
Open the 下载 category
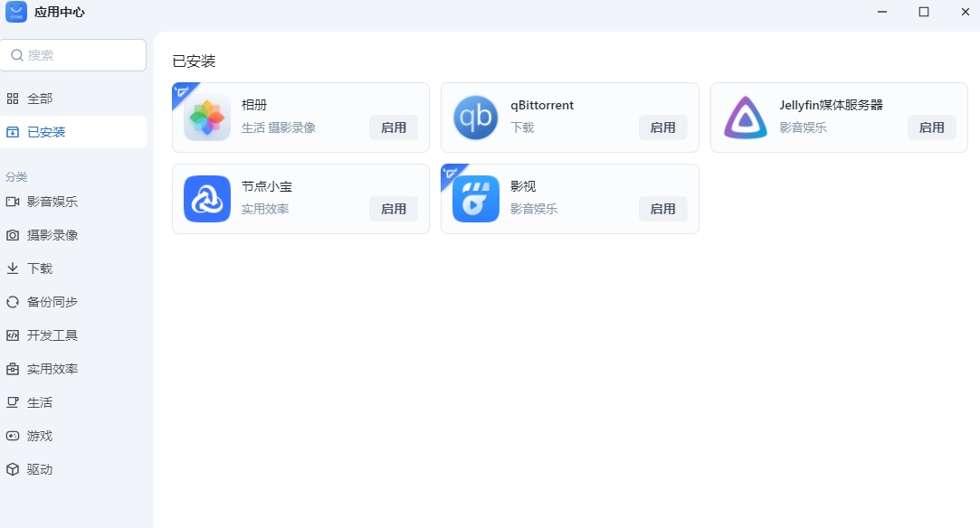pos(73,269)
